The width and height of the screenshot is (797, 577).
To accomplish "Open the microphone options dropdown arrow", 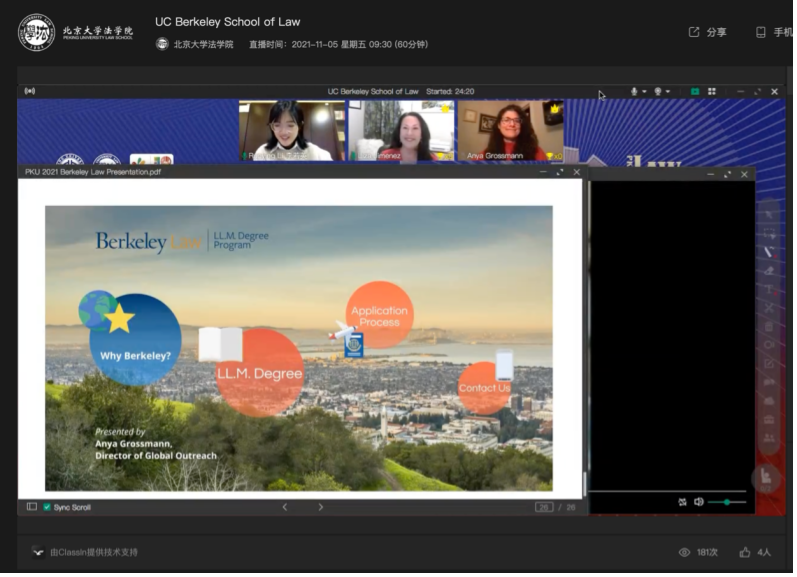I will pos(645,92).
